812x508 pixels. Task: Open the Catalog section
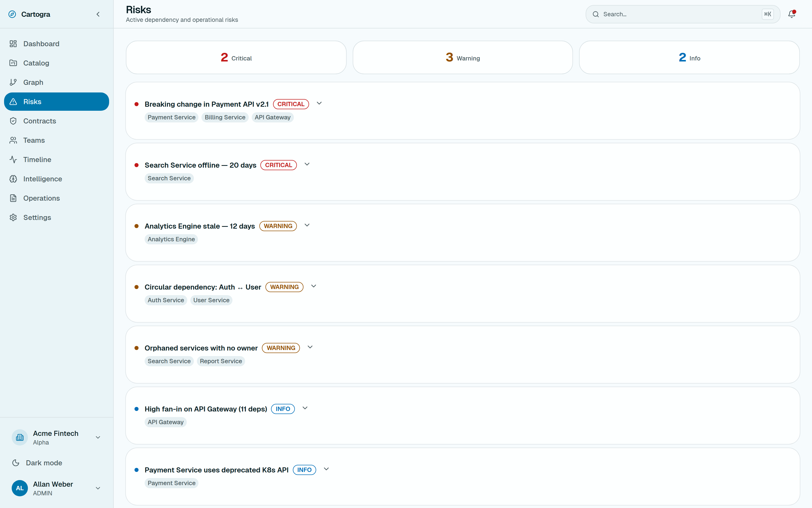coord(56,63)
